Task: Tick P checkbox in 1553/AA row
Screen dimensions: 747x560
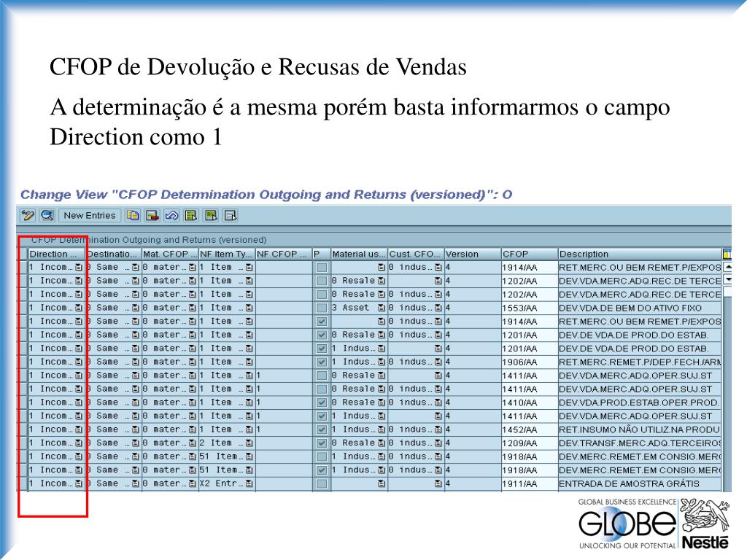Action: coord(322,308)
